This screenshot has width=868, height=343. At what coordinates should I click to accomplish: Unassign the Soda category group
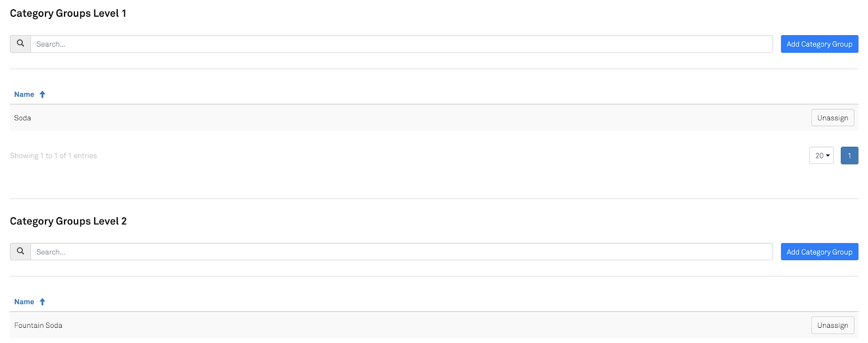tap(832, 118)
